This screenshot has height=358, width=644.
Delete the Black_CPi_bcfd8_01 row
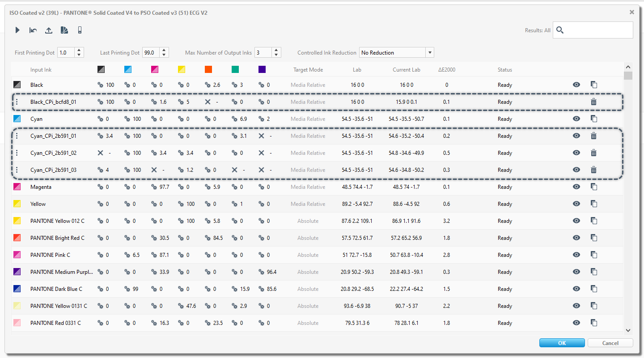coord(594,102)
